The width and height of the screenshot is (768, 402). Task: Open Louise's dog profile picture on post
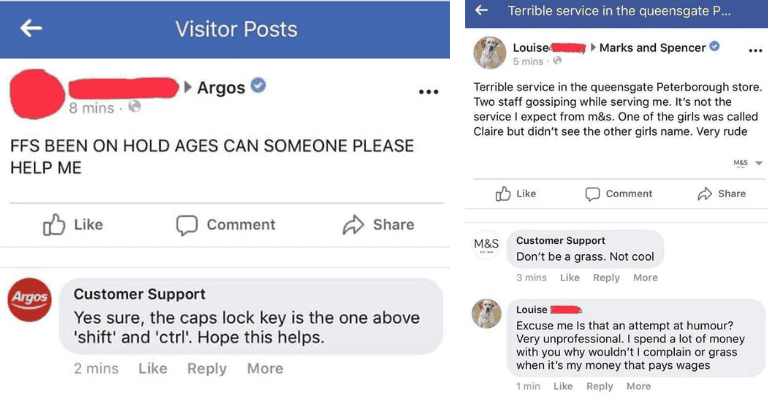(489, 53)
